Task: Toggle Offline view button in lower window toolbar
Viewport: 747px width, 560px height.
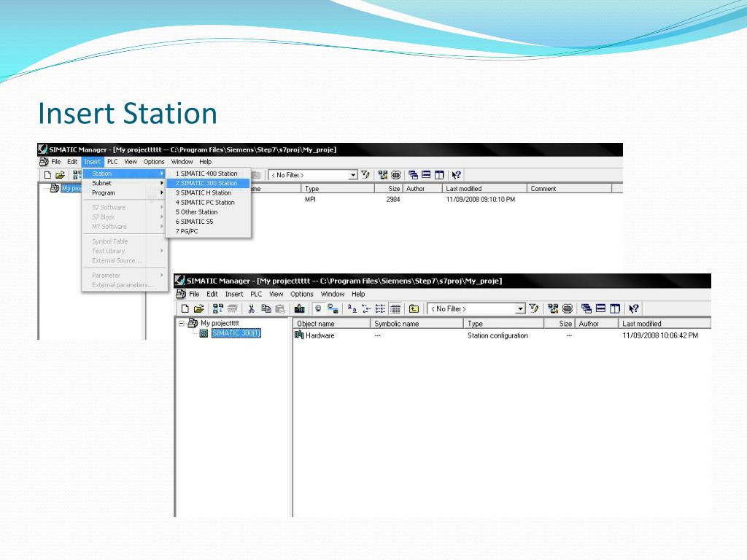Action: point(318,308)
